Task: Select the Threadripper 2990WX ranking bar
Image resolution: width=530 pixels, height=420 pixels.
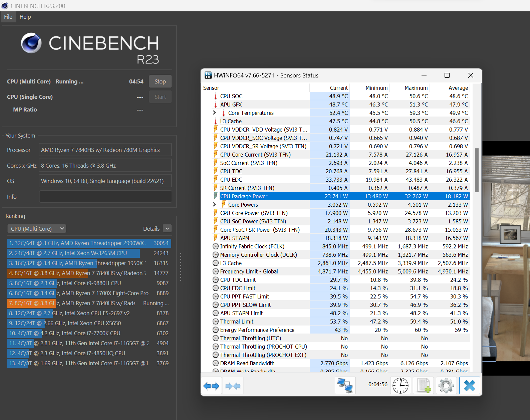Action: 89,243
